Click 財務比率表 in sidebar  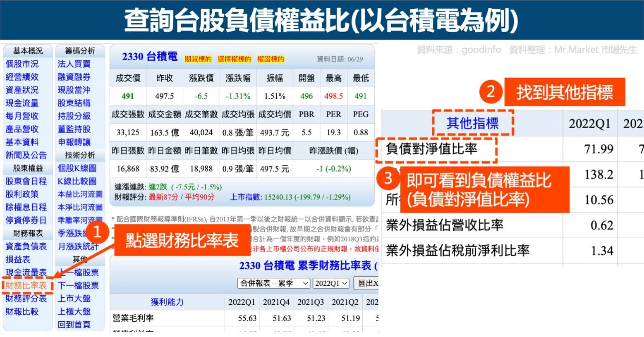point(26,285)
